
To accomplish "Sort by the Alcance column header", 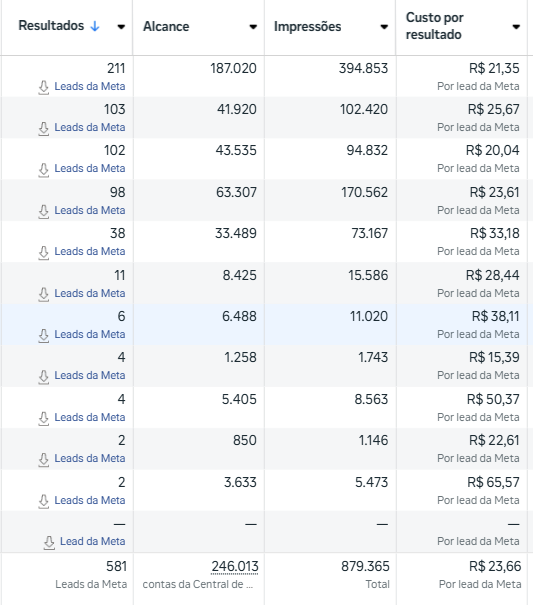I will 166,27.
